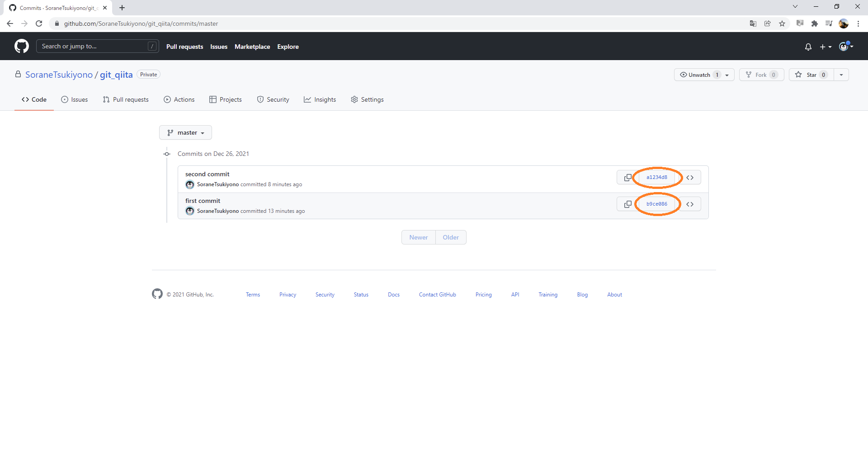Click commit hash a1234d8

657,177
